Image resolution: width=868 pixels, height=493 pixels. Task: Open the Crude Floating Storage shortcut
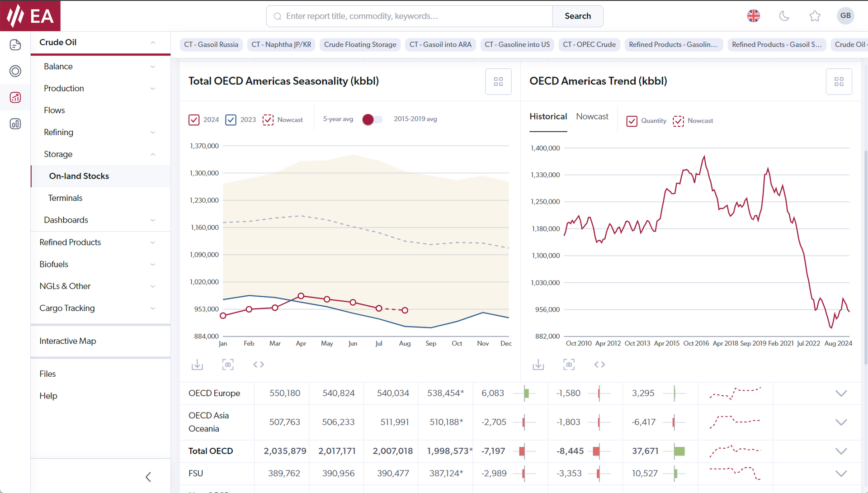point(360,44)
